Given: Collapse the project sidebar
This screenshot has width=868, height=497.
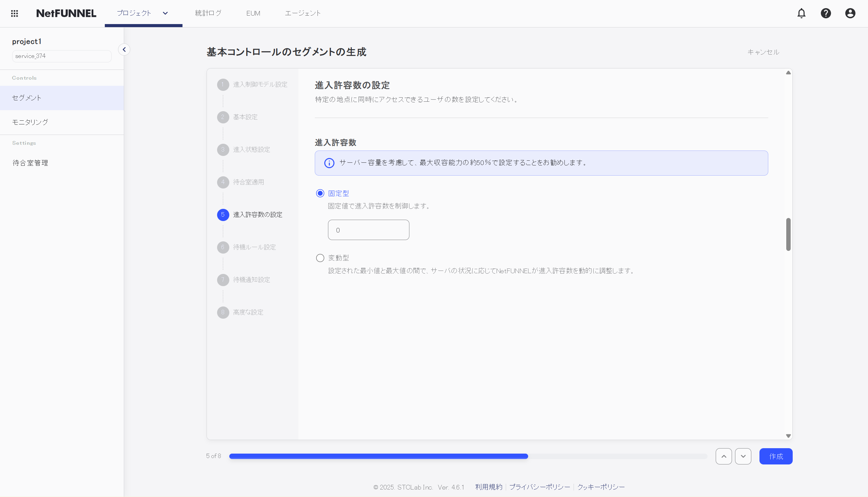Looking at the screenshot, I should click(x=124, y=49).
